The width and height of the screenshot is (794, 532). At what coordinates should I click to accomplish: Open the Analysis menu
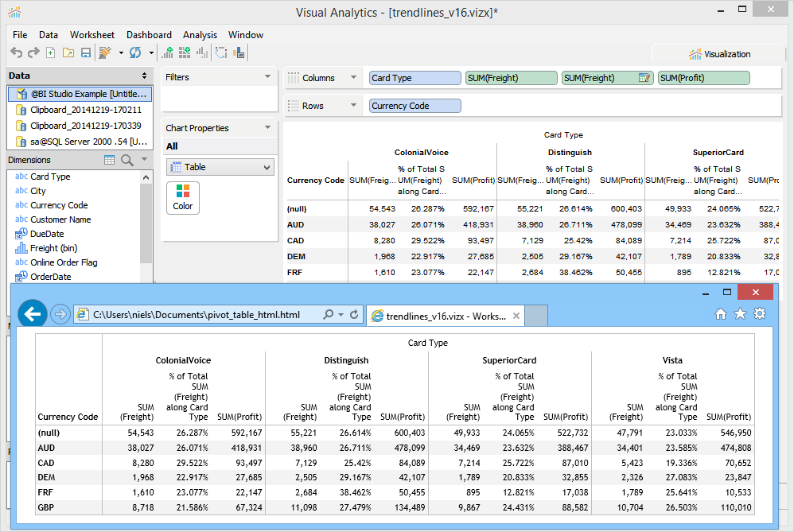(x=200, y=35)
